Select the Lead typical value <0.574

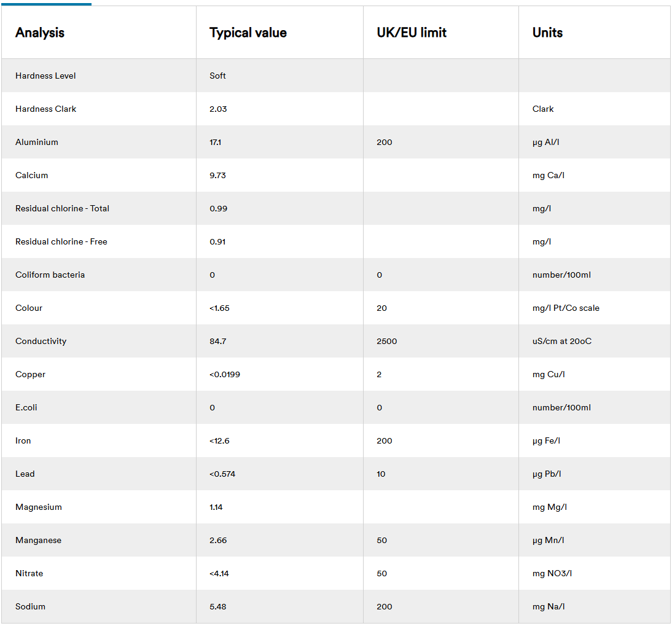click(222, 474)
